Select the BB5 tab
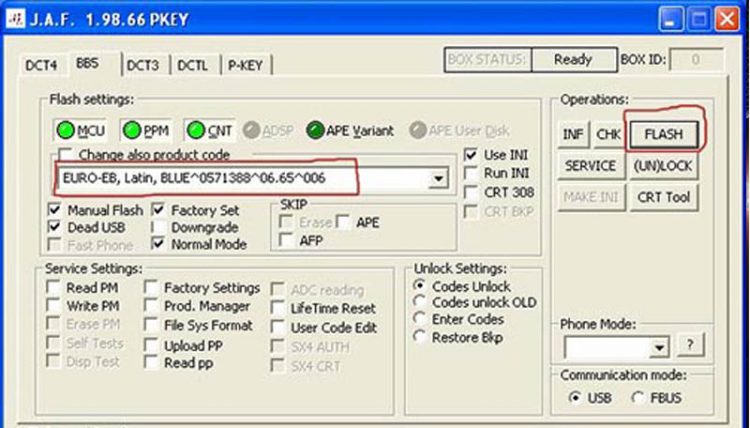Image resolution: width=750 pixels, height=428 pixels. [x=88, y=63]
